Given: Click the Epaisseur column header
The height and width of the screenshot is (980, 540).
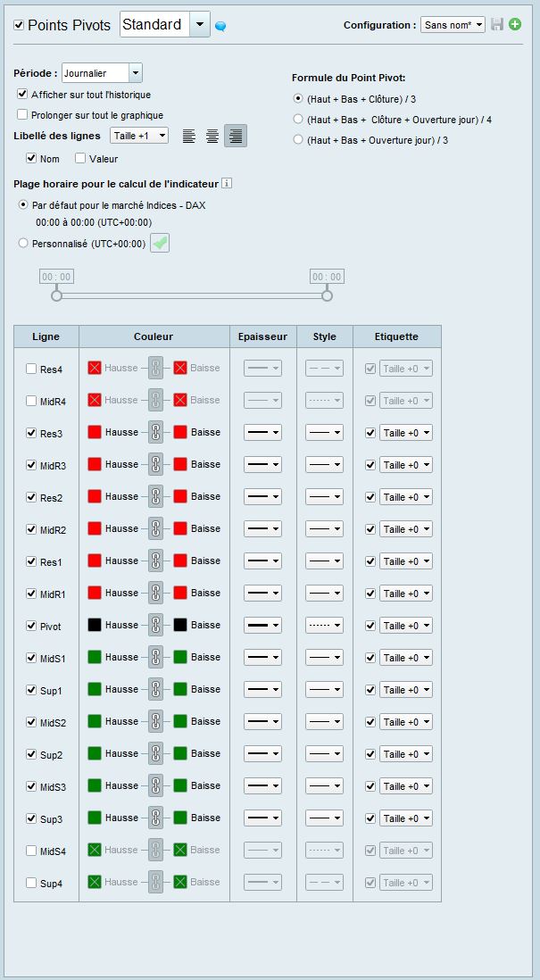Looking at the screenshot, I should click(x=262, y=336).
